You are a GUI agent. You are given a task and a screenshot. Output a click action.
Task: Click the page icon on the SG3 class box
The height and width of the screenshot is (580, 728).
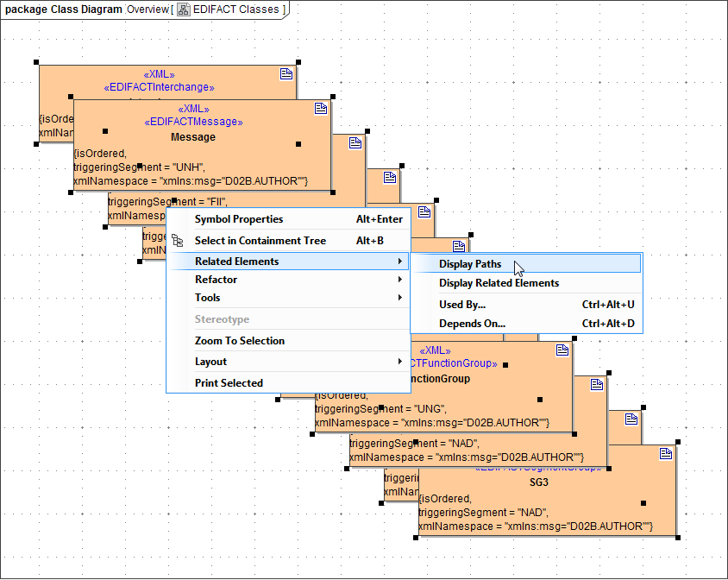pos(664,451)
